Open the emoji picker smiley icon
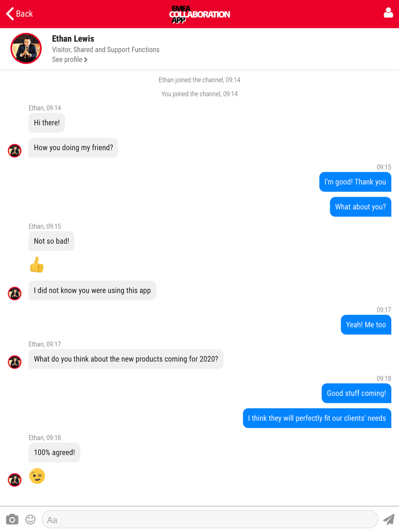399x532 pixels. pos(30,519)
